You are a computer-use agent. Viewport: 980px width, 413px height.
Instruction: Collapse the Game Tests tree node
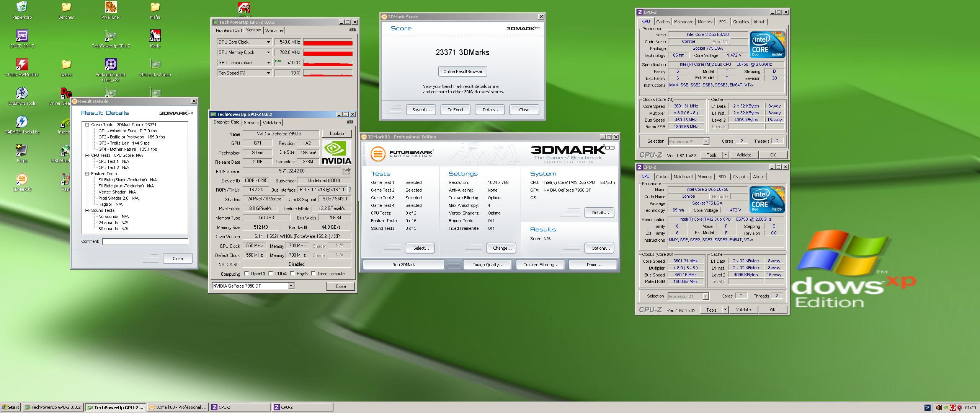pyautogui.click(x=87, y=125)
